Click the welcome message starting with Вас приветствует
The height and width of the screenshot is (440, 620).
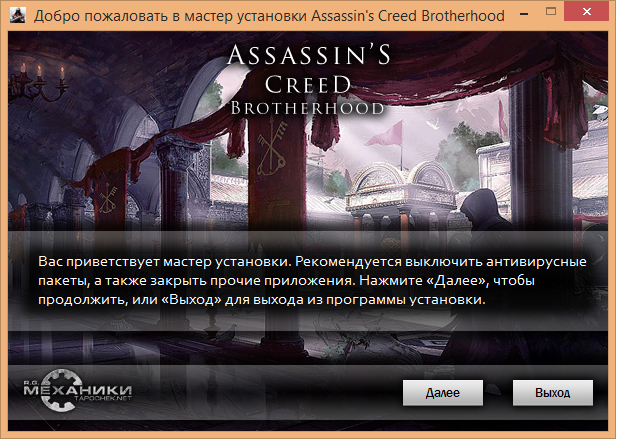(x=312, y=280)
